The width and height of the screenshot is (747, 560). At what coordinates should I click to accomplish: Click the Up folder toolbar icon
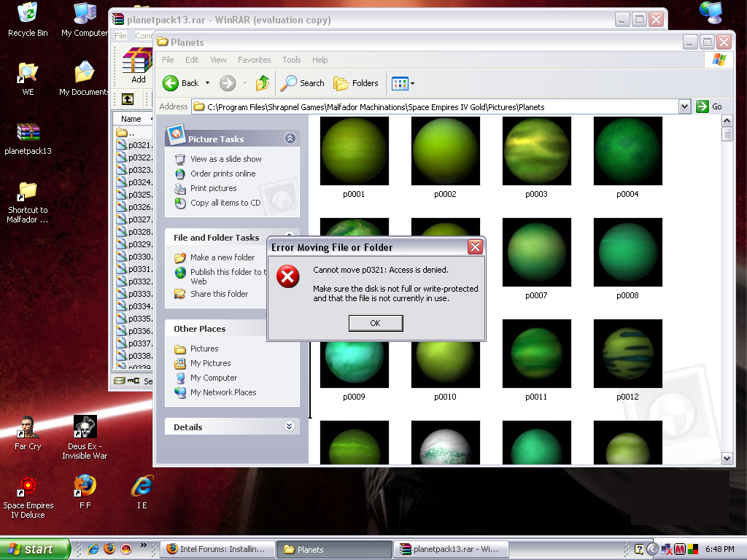263,83
